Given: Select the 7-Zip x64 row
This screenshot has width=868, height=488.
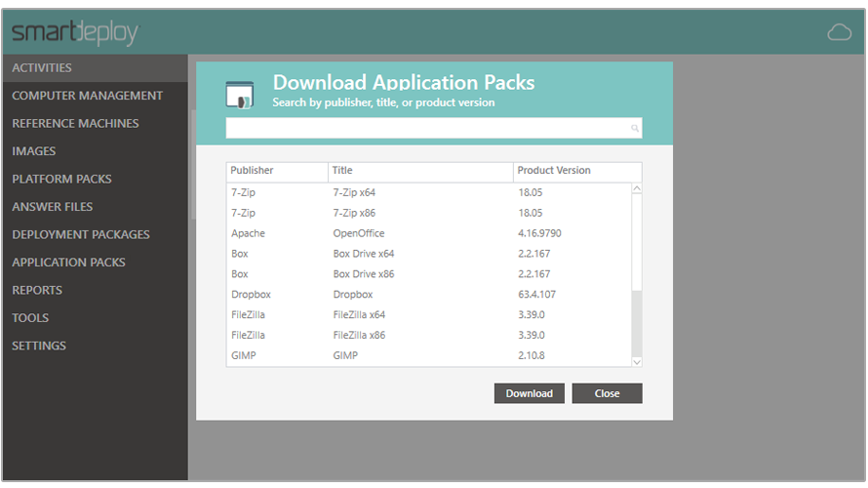Looking at the screenshot, I should click(x=429, y=192).
